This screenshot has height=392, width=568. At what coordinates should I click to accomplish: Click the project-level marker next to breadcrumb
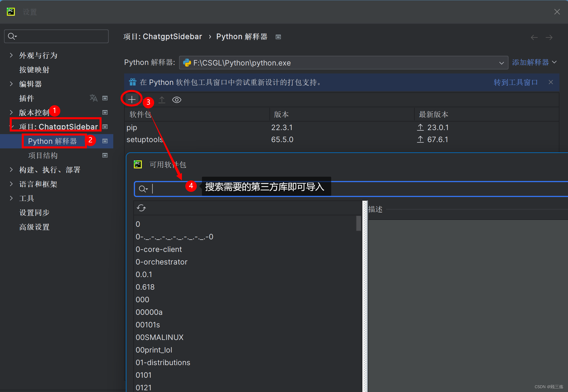pyautogui.click(x=278, y=37)
